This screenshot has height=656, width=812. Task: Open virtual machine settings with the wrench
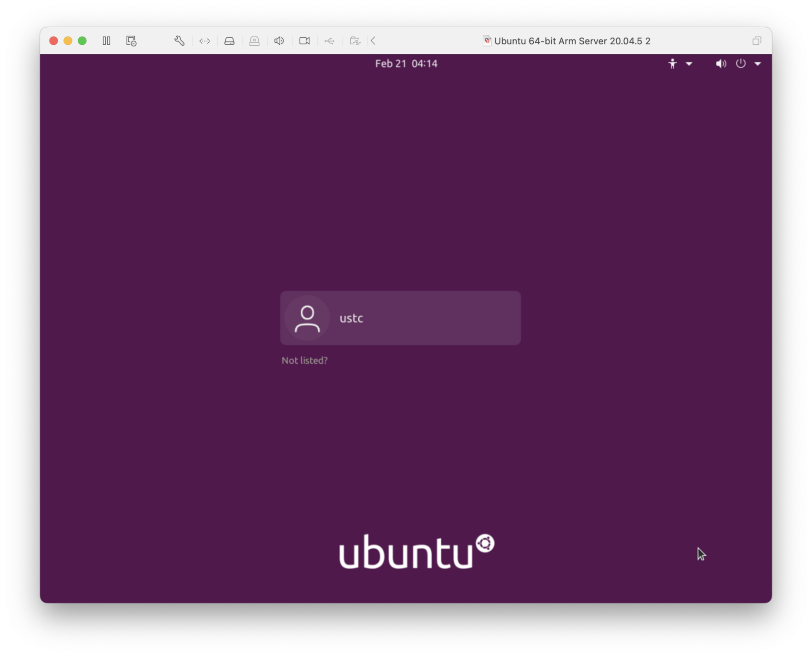tap(179, 41)
